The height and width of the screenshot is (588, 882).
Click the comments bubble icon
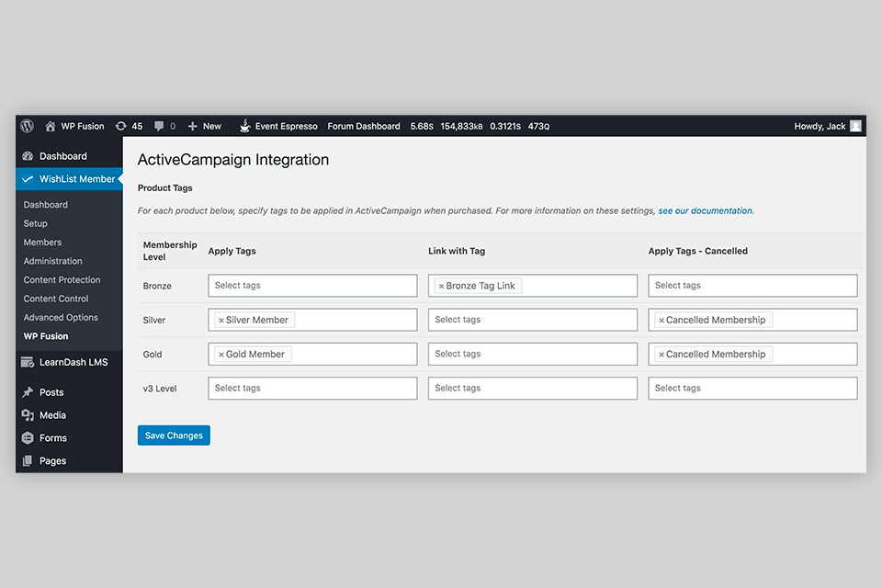tap(160, 126)
